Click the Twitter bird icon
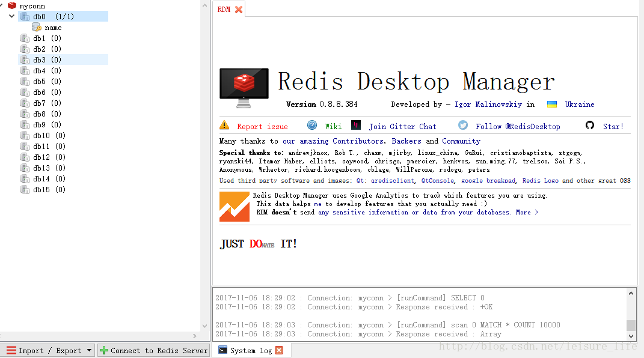644x358 pixels. tap(463, 125)
